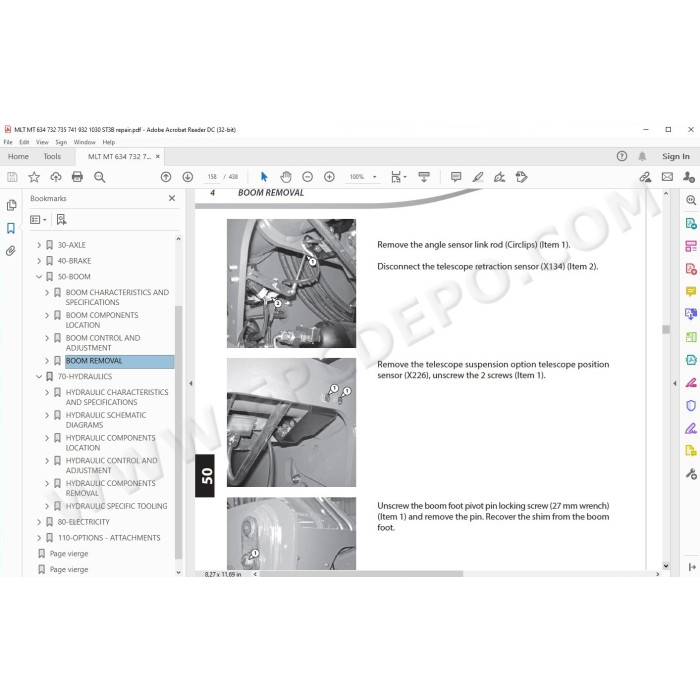This screenshot has height=700, width=700.
Task: Activate the Selection arrow tool
Action: tap(264, 177)
